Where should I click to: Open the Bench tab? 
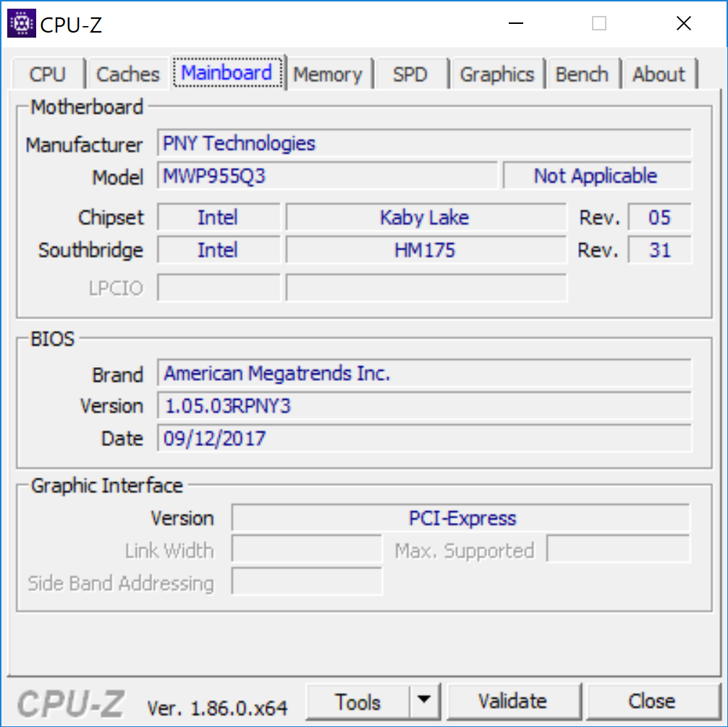point(583,75)
